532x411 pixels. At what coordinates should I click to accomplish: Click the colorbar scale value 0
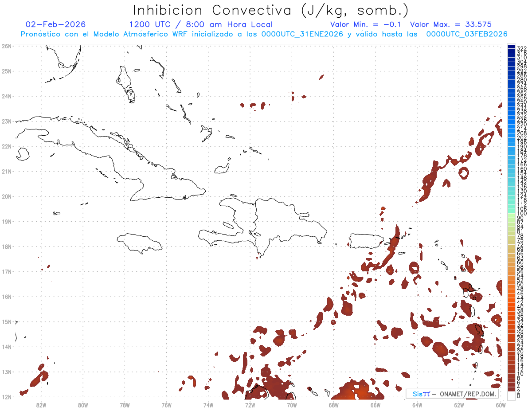(x=519, y=396)
